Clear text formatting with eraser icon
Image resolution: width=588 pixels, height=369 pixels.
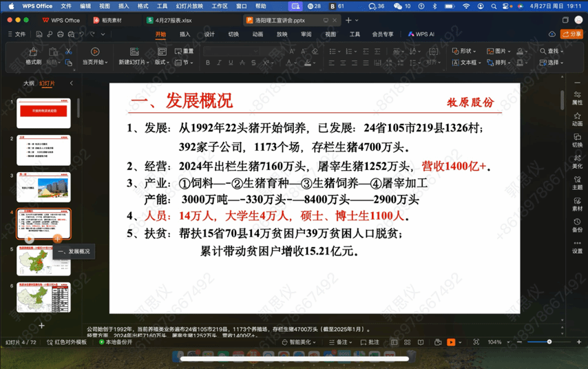click(315, 51)
